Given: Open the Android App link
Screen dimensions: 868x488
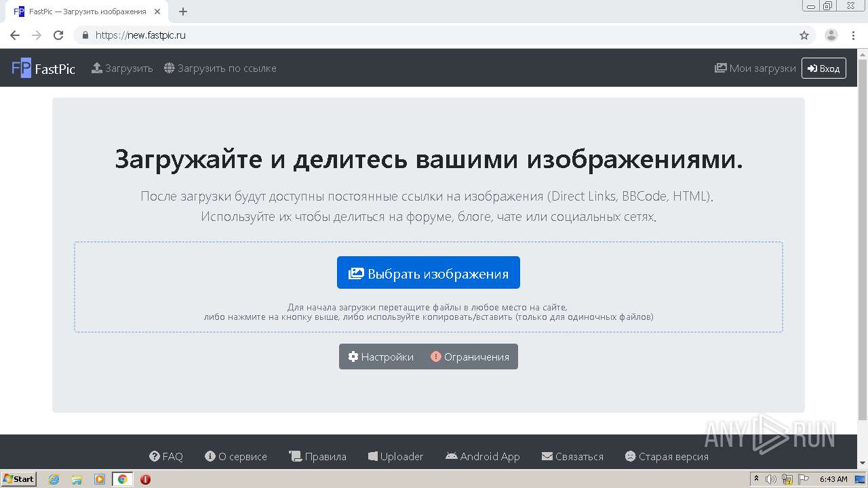Looking at the screenshot, I should (x=483, y=456).
